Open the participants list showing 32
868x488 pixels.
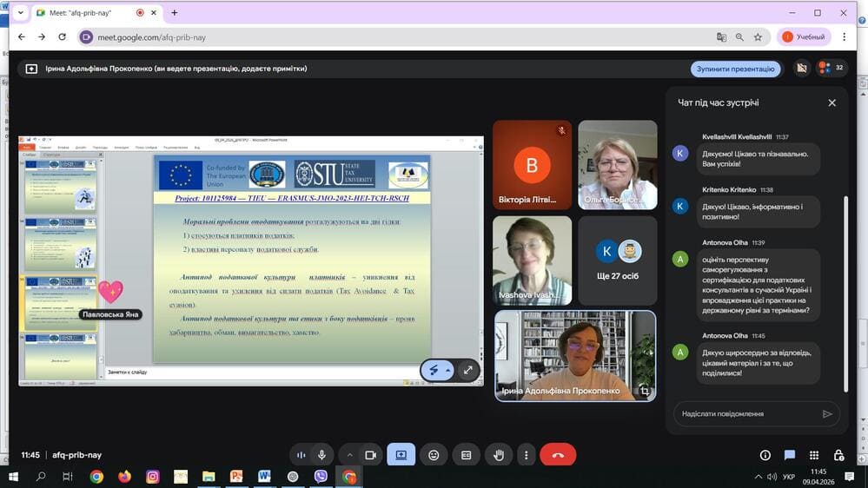[831, 68]
